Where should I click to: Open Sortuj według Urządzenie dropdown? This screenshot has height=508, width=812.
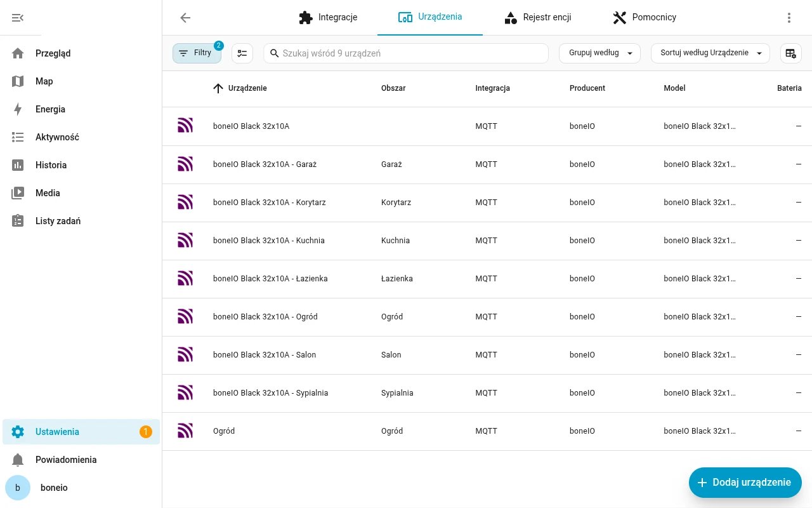point(710,53)
